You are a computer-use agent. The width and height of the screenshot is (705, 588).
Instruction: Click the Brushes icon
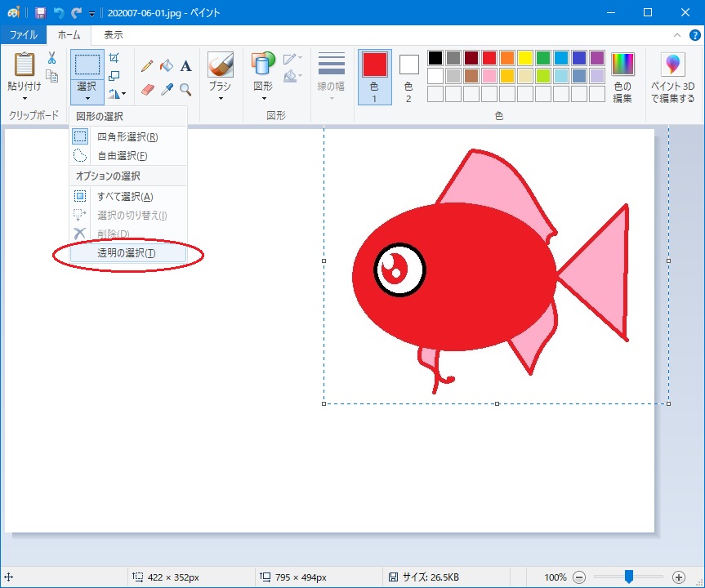[221, 65]
